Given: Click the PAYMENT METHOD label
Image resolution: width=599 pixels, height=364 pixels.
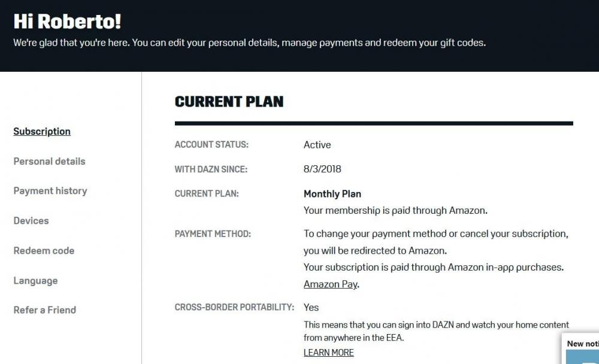Looking at the screenshot, I should pos(213,234).
